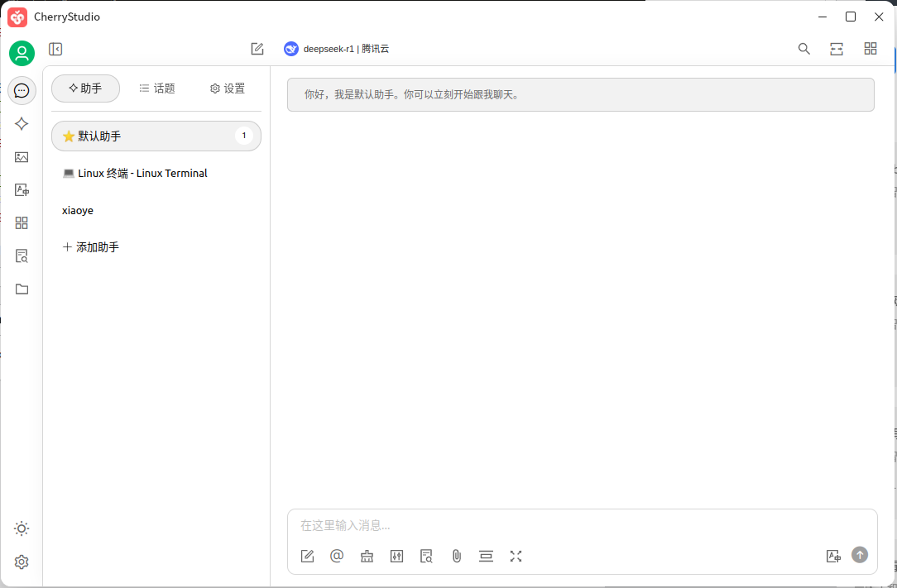Image resolution: width=897 pixels, height=588 pixels.
Task: Toggle the clear context divider
Action: pyautogui.click(x=486, y=556)
